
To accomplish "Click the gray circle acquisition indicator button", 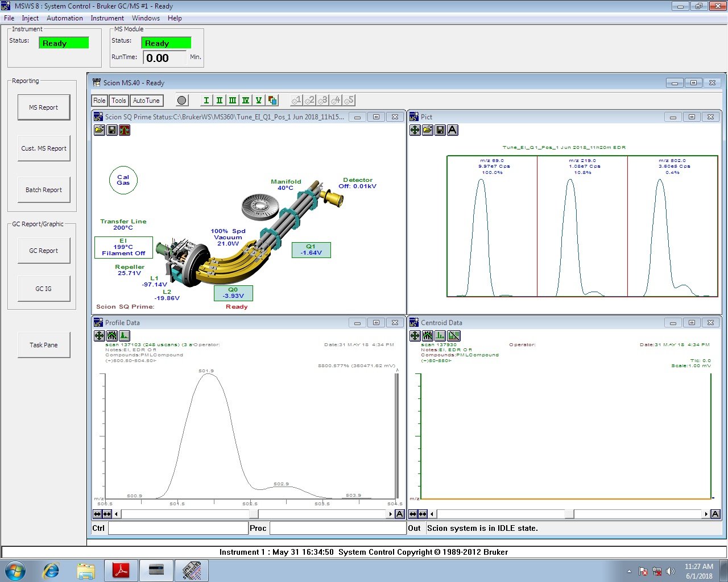I will pyautogui.click(x=182, y=101).
